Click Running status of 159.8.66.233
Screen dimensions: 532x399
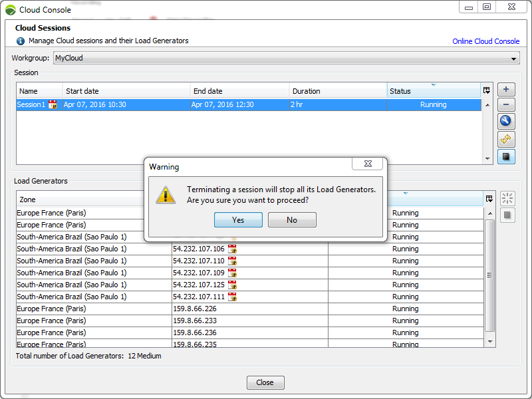coord(406,321)
